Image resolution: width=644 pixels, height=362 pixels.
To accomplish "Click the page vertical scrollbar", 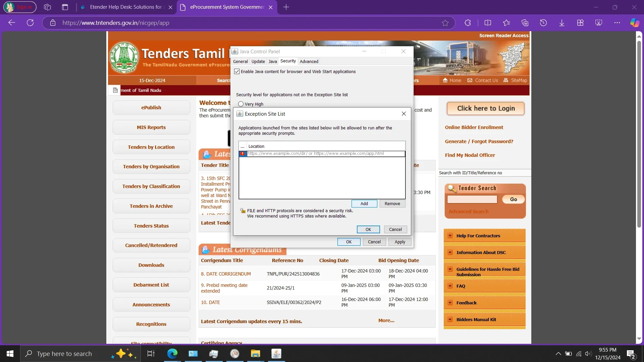I will (639, 134).
